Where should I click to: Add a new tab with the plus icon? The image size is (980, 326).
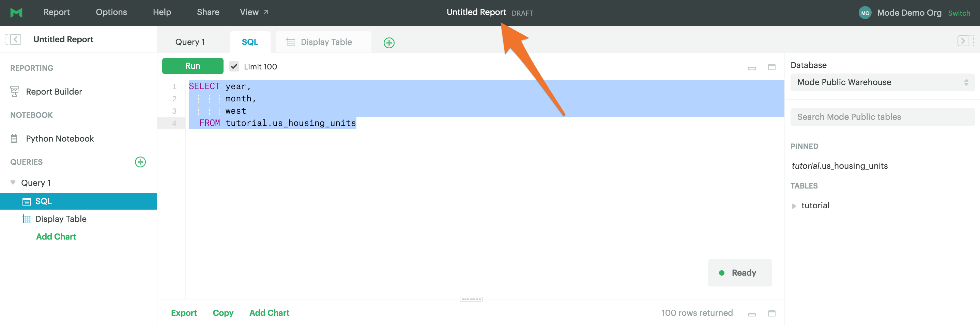pyautogui.click(x=389, y=43)
